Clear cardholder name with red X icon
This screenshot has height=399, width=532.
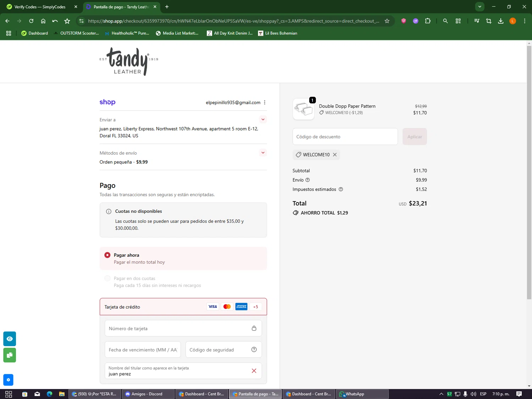coord(254,371)
